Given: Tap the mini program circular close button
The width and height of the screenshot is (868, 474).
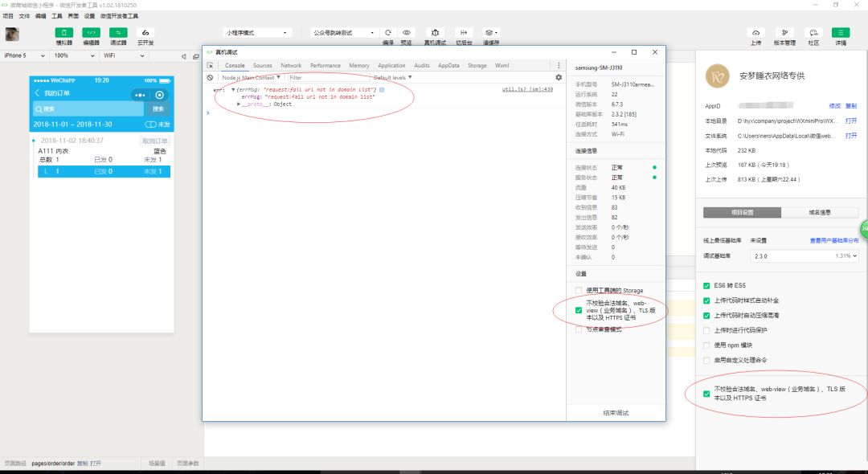Looking at the screenshot, I should pos(159,95).
